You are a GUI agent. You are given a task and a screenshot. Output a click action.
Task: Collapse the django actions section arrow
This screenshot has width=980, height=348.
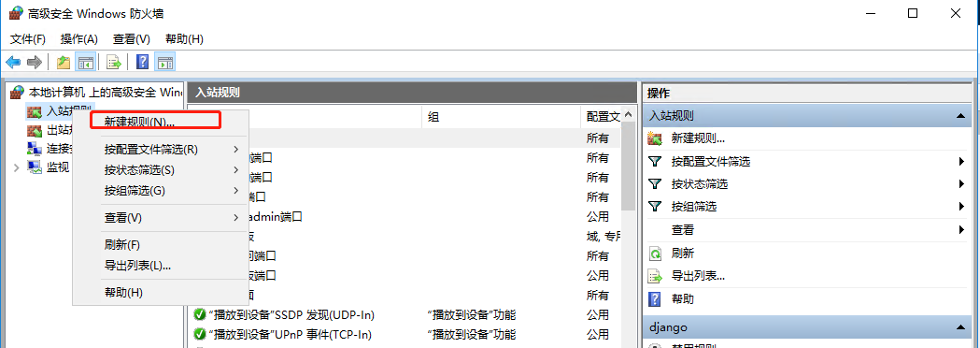960,327
